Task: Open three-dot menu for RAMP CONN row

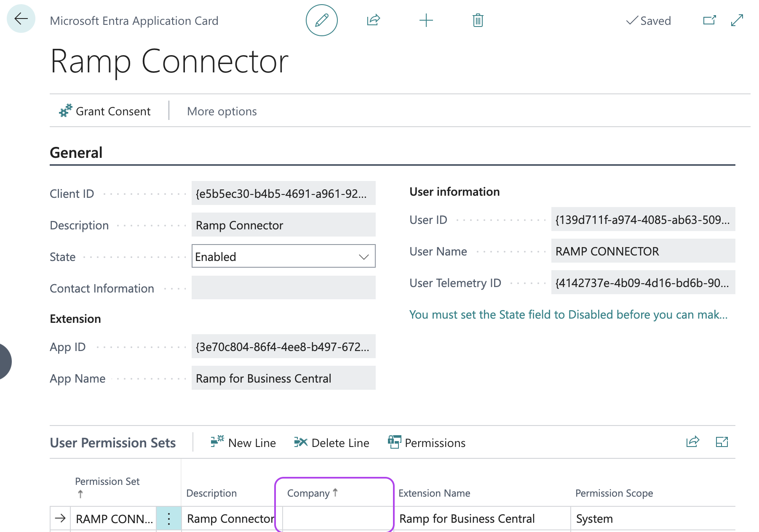Action: coord(169,519)
